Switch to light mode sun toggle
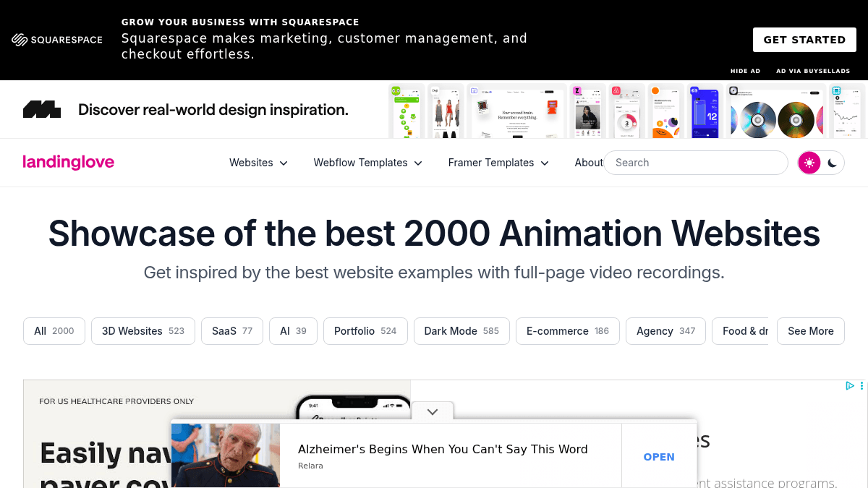The height and width of the screenshot is (488, 868). point(809,163)
